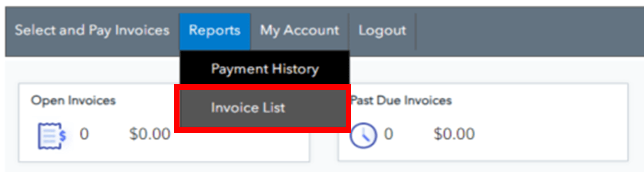Click the page background below the cards
The height and width of the screenshot is (172, 644).
coord(316,168)
